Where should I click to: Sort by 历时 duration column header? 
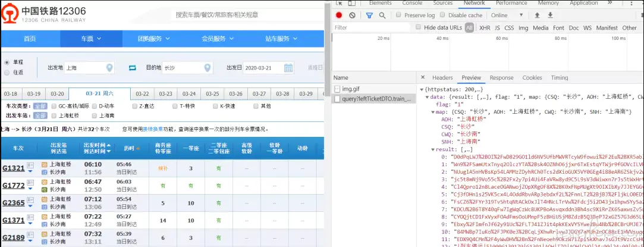point(133,148)
